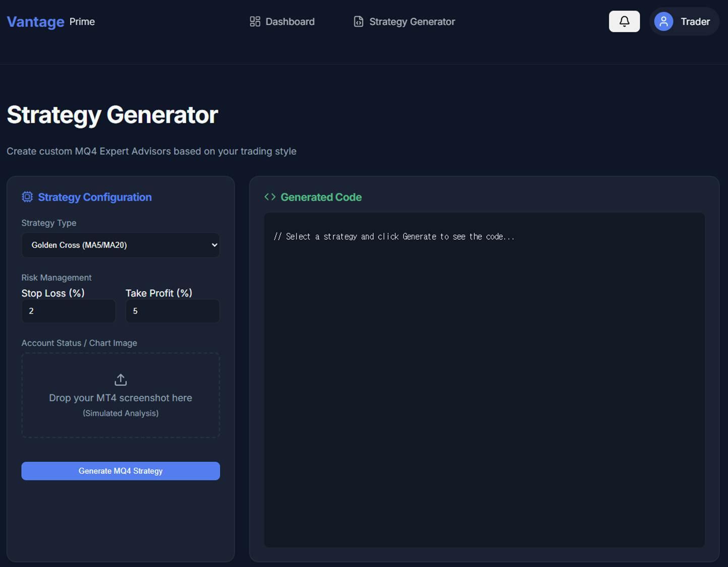Click the Strategy Generator file icon
The height and width of the screenshot is (567, 728).
(x=358, y=22)
